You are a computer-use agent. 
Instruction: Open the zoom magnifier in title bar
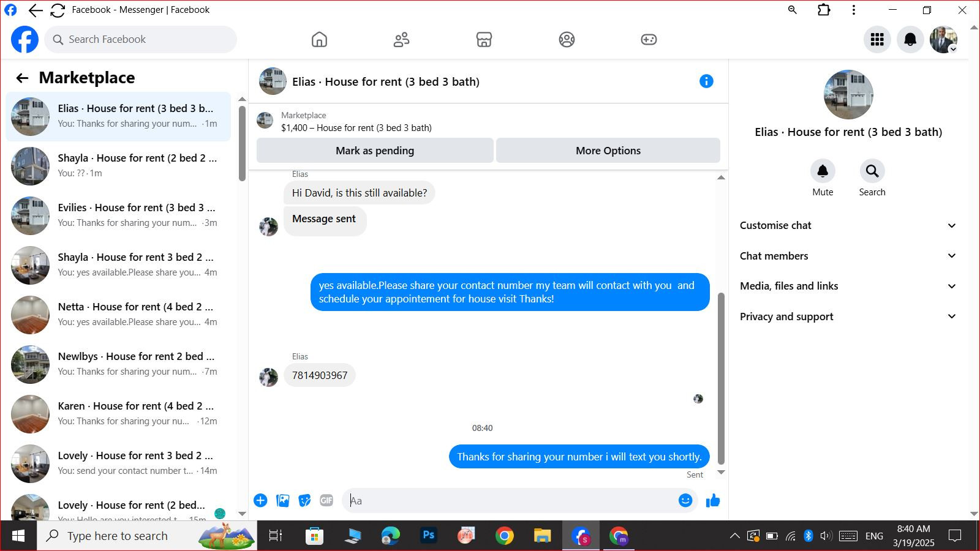pyautogui.click(x=793, y=10)
